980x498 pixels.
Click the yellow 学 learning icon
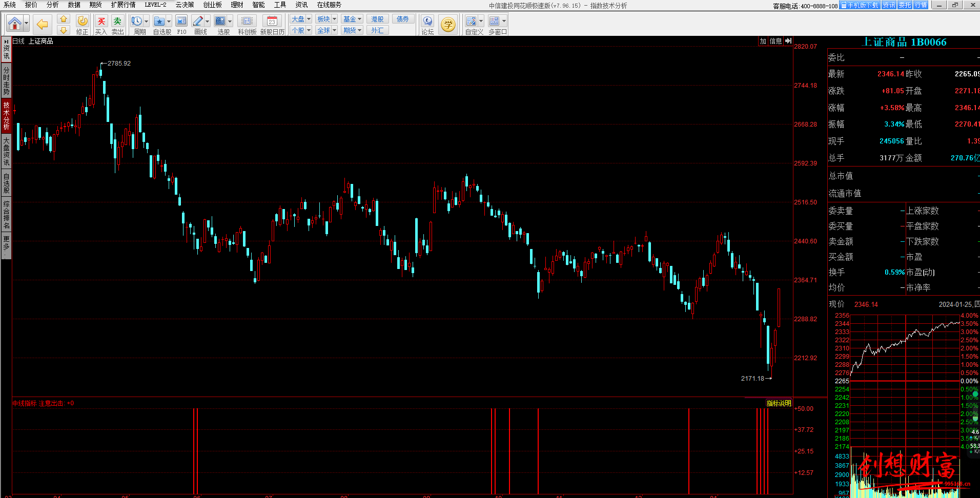point(448,25)
